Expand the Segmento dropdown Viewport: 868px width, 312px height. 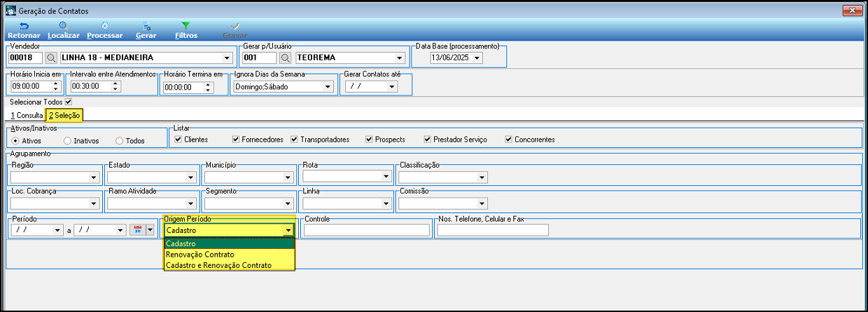[288, 204]
